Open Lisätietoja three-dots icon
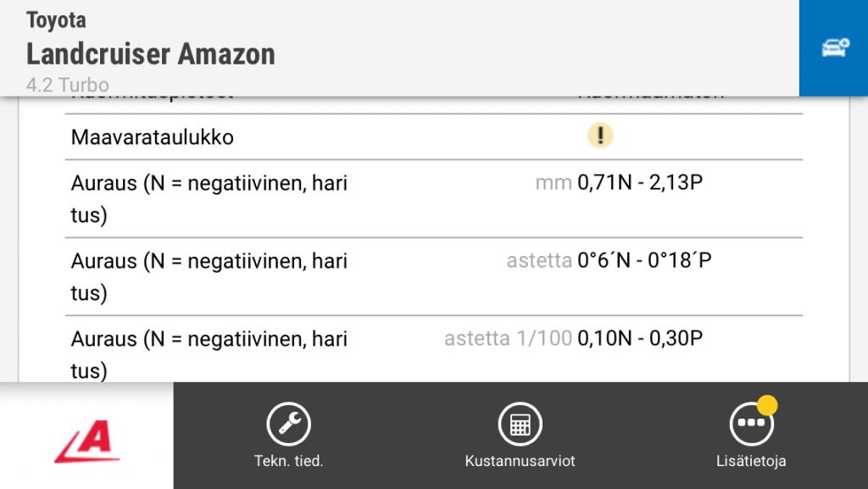Screen dimensions: 868x489 pyautogui.click(x=751, y=424)
